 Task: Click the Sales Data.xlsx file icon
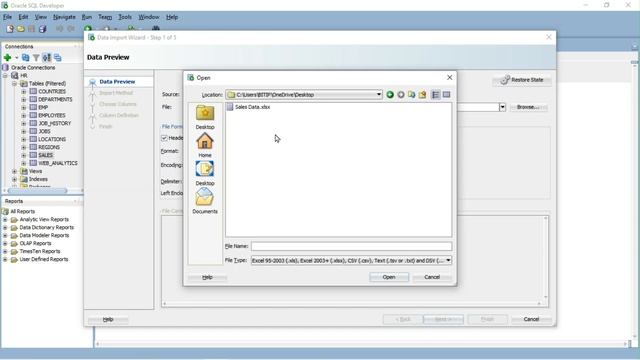(230, 107)
